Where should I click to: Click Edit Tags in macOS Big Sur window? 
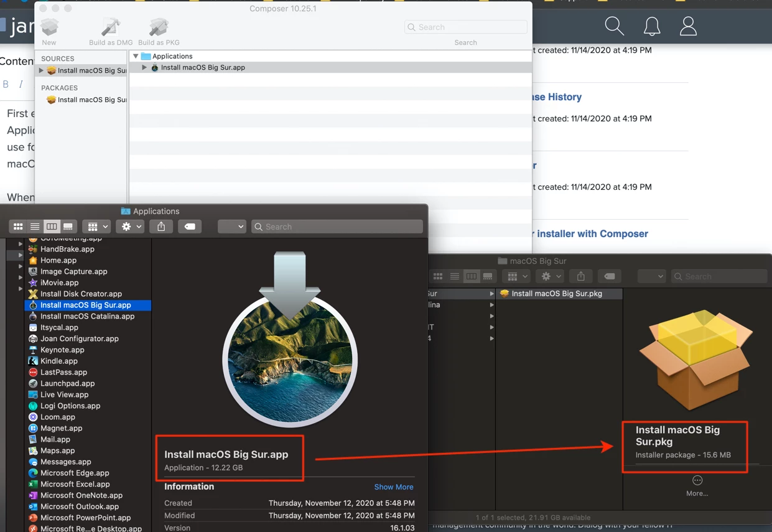pos(610,276)
